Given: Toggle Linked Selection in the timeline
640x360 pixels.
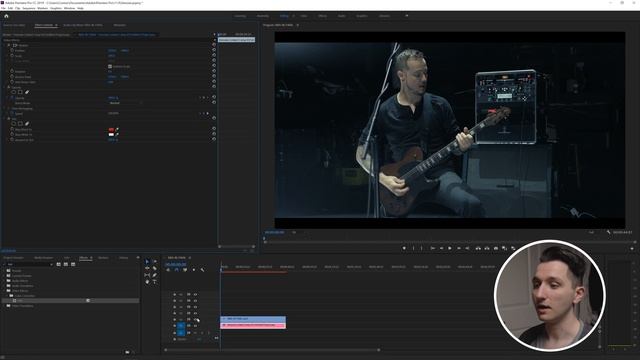Looking at the screenshot, I should point(185,270).
